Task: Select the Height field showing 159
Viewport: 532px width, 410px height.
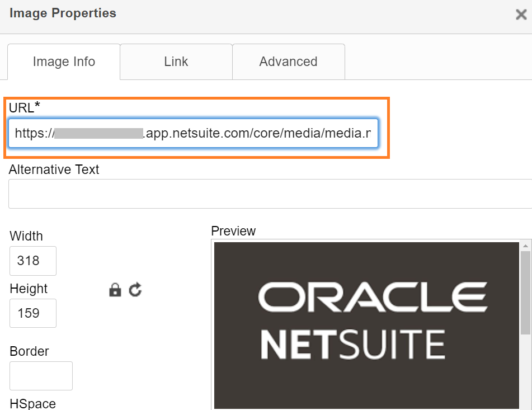Action: [33, 313]
